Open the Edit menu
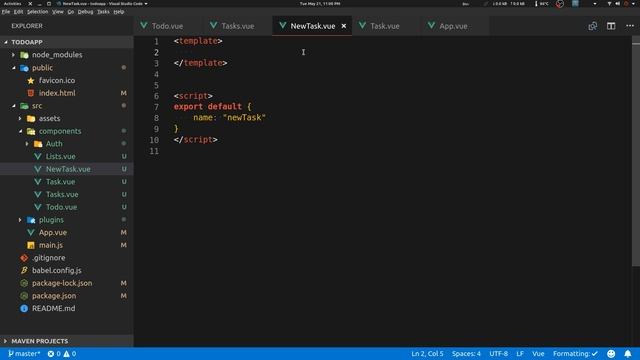The image size is (640, 360). (18, 12)
